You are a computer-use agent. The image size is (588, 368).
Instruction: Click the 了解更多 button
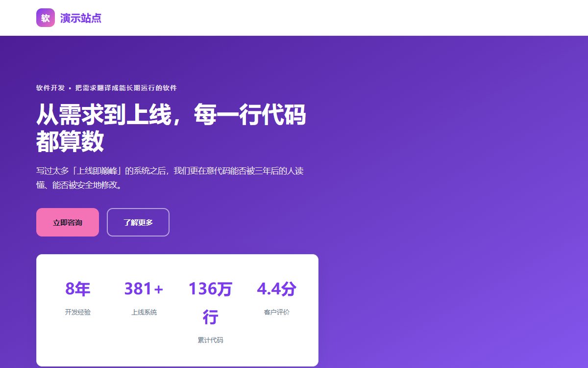[x=138, y=222]
